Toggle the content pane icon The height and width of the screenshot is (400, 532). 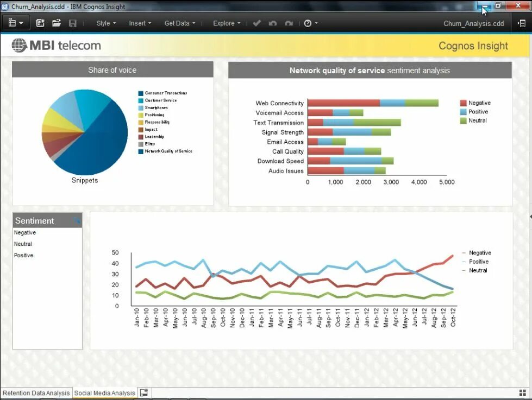tap(522, 23)
